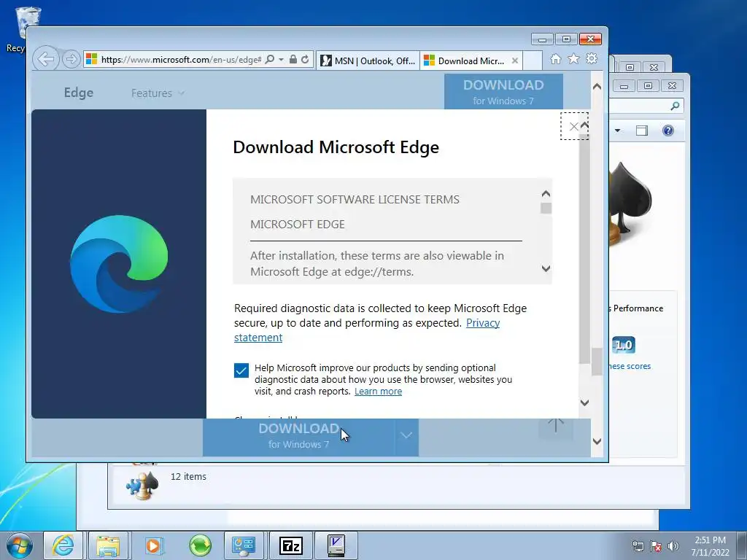Open the Control Panel taskbar icon
Screen dimensions: 747x560
coord(244,545)
